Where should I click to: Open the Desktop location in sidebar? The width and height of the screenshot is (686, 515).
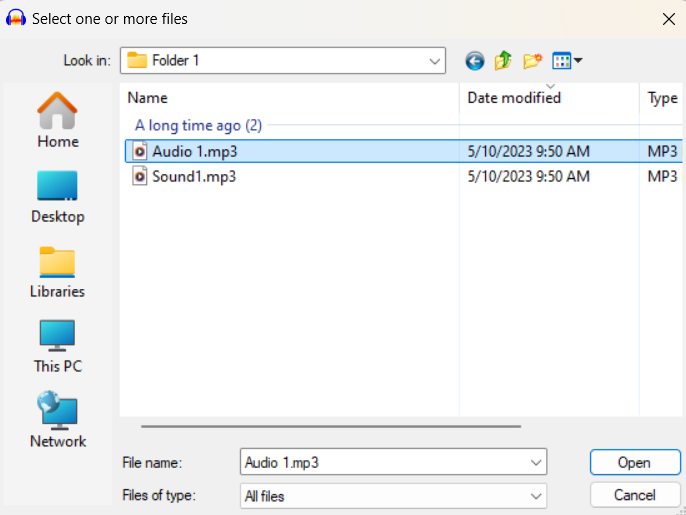coord(58,197)
